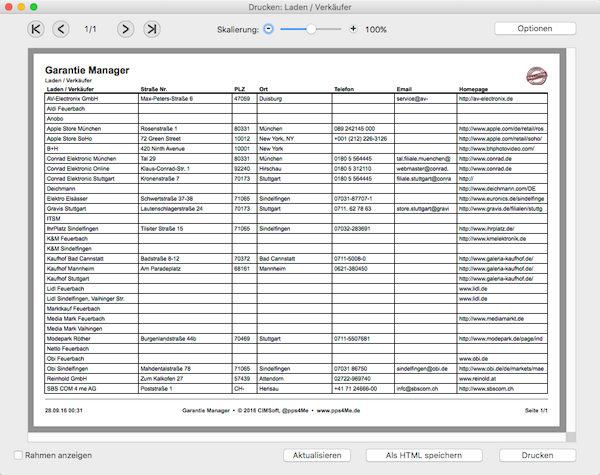
Task: Increase scaling with plus button
Action: [x=353, y=29]
